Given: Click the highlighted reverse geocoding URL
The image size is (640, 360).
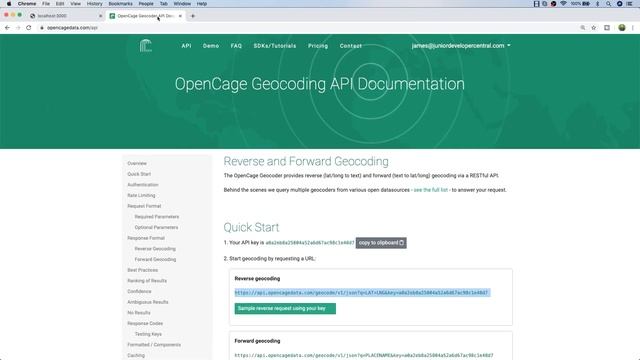Looking at the screenshot, I should point(361,293).
